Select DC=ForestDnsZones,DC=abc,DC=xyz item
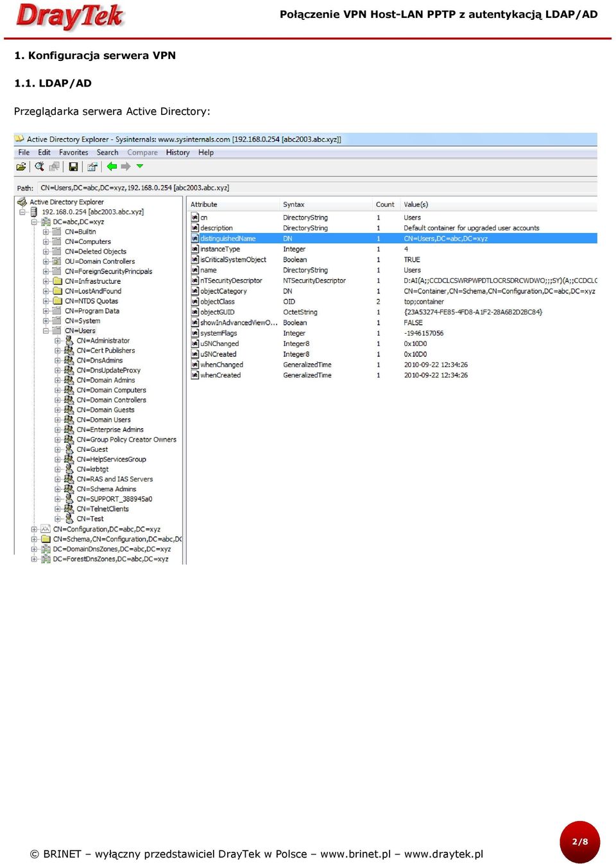This screenshot has width=616, height=864. coord(110,559)
